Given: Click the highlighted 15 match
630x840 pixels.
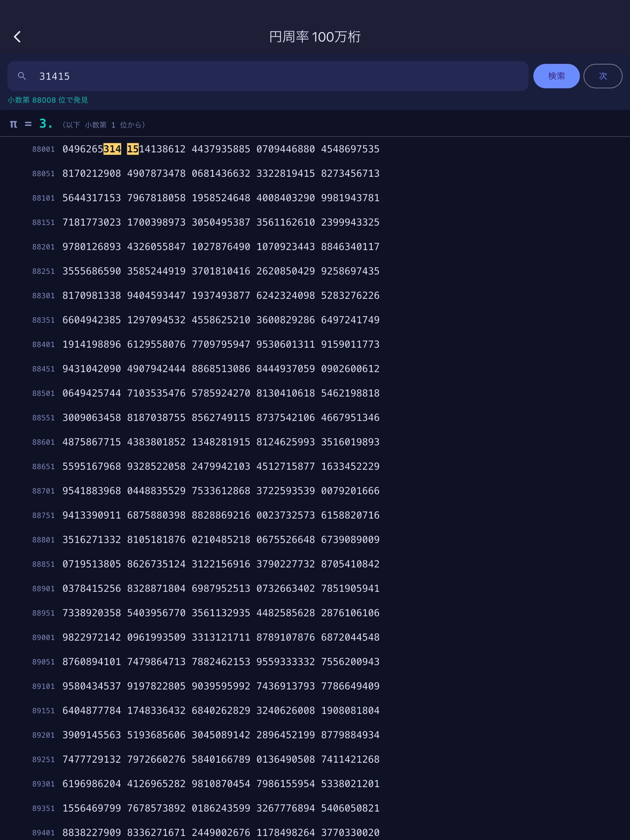Looking at the screenshot, I should [x=133, y=149].
